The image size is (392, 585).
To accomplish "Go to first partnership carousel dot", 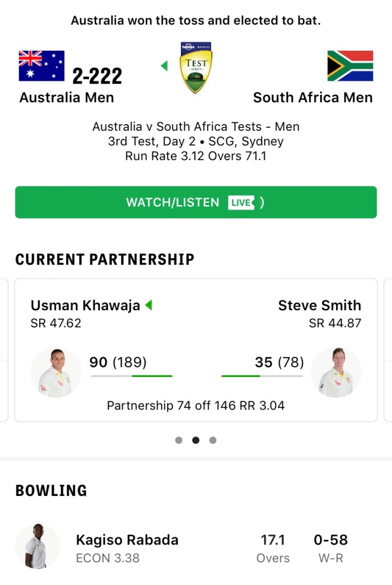I will point(179,440).
